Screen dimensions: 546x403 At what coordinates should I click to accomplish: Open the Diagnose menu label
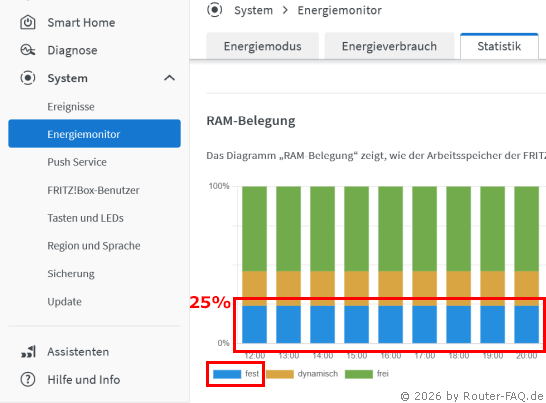coord(72,51)
